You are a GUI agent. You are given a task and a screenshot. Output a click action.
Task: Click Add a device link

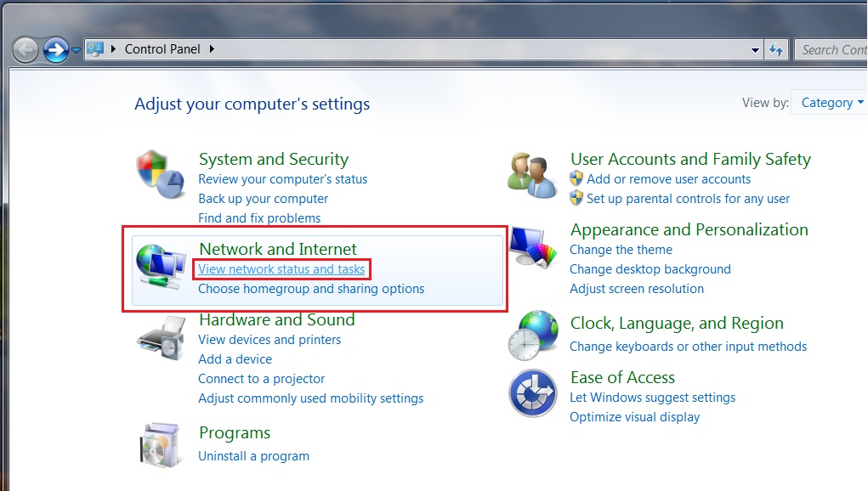(x=235, y=359)
